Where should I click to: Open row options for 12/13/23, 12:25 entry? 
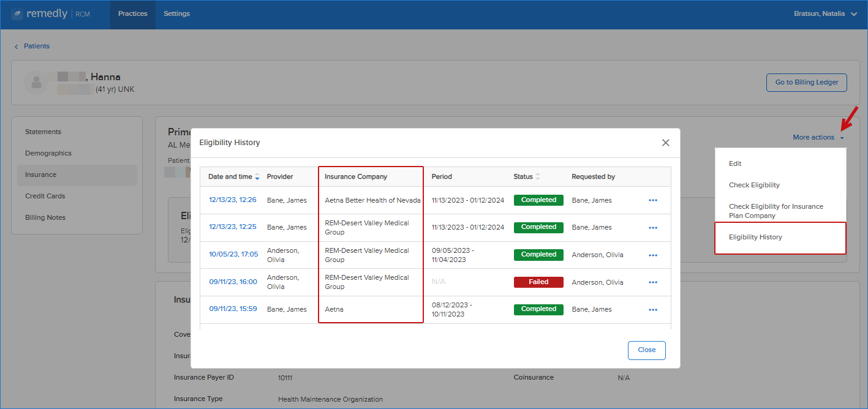click(653, 228)
